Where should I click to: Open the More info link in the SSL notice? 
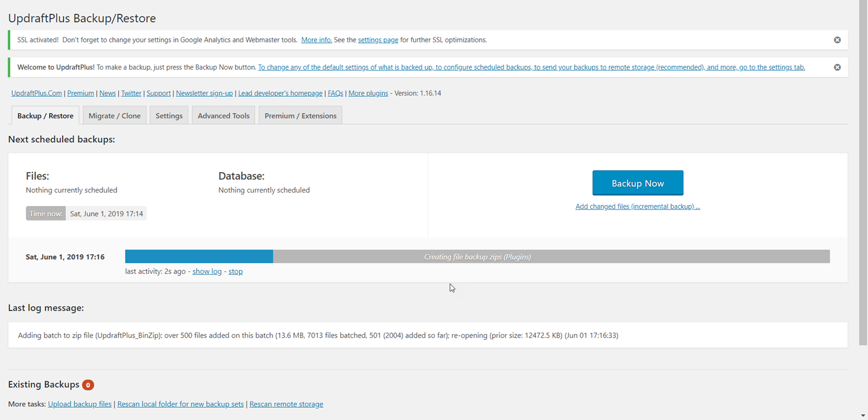coord(316,40)
